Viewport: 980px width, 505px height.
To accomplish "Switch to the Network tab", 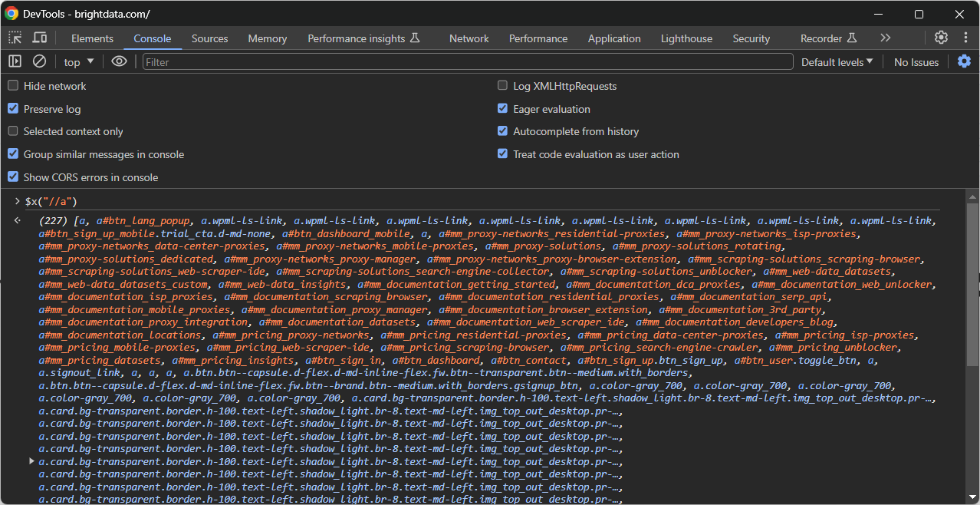I will (x=469, y=38).
